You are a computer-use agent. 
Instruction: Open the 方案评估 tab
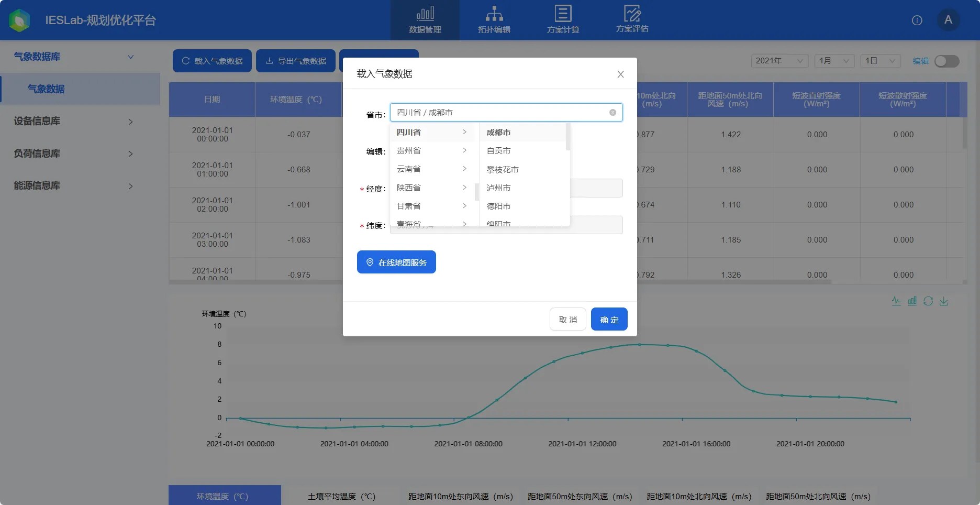tap(632, 20)
